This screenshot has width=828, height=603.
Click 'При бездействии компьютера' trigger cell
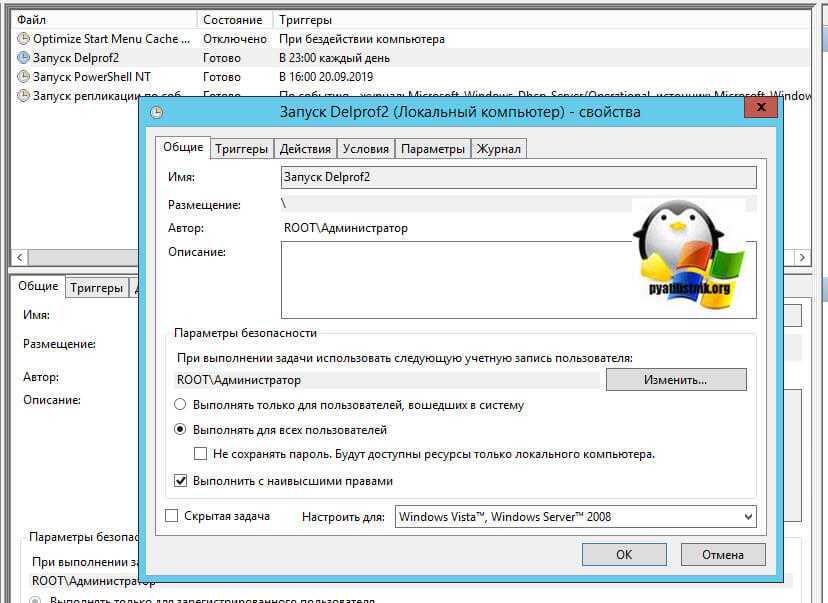362,39
